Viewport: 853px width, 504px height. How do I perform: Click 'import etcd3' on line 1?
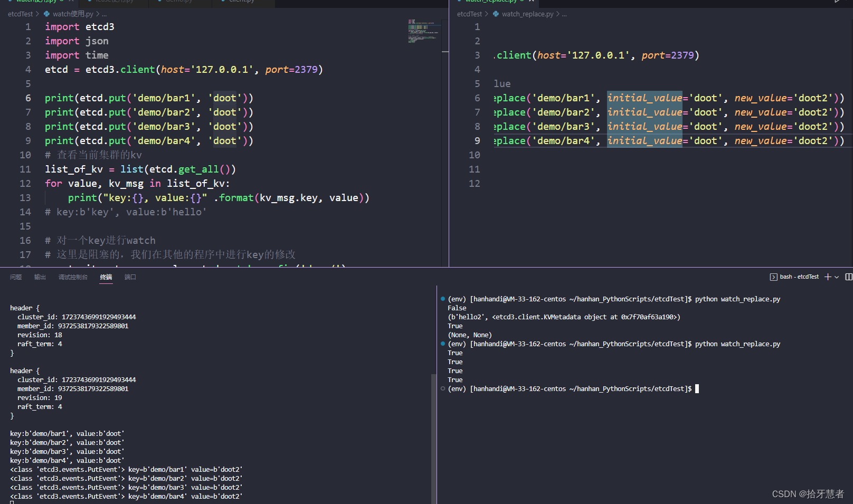(80, 27)
